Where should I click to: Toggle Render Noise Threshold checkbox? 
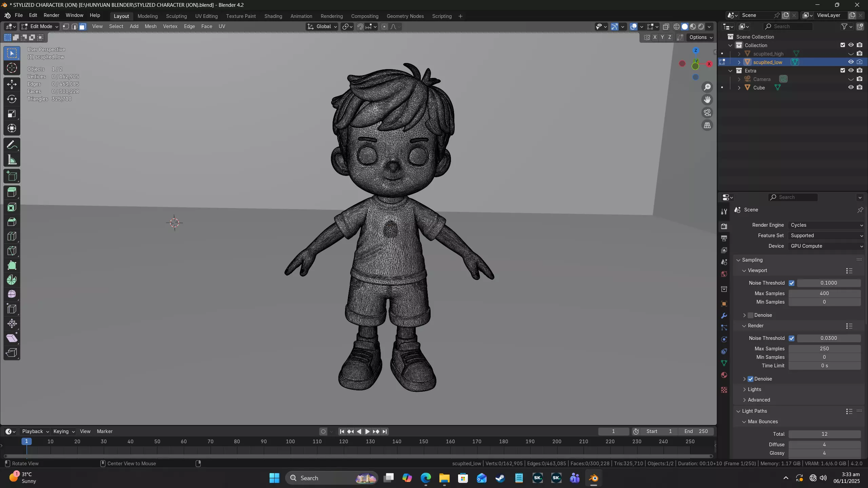coord(792,338)
